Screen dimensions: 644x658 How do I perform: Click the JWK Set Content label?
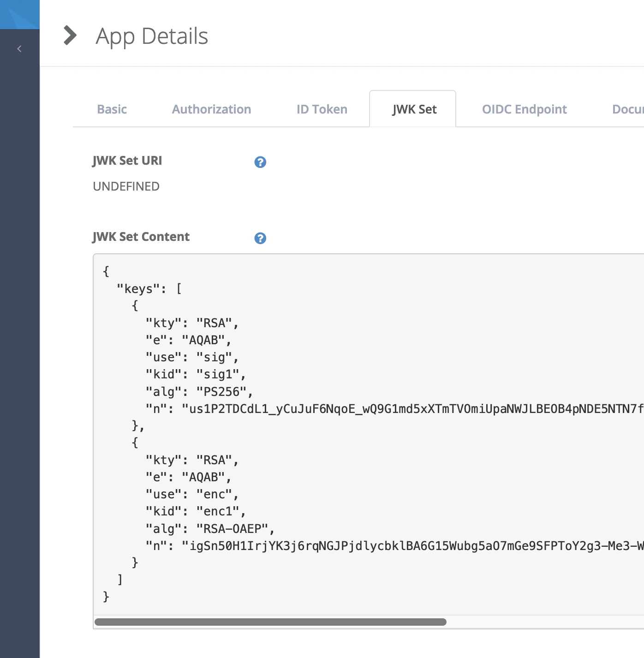[141, 237]
